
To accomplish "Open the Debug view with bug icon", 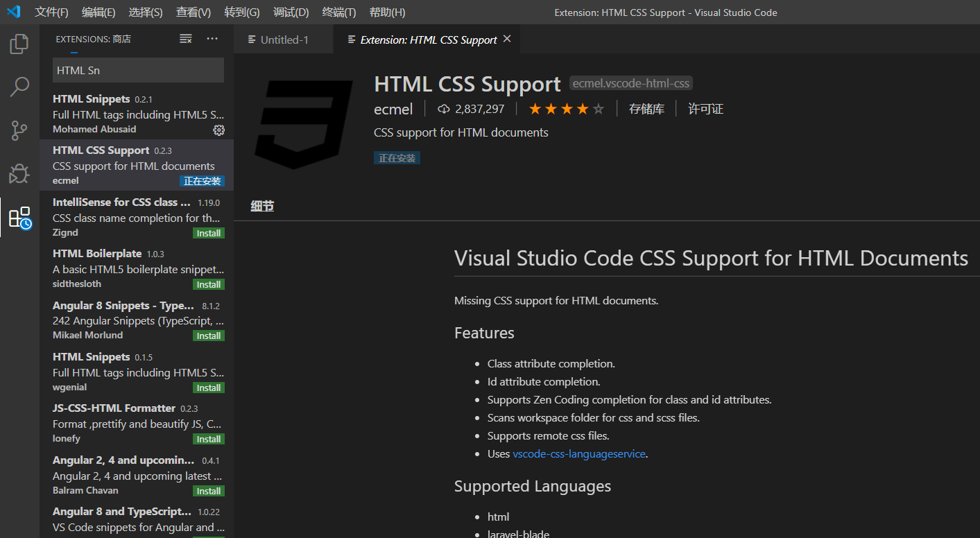I will pos(19,173).
